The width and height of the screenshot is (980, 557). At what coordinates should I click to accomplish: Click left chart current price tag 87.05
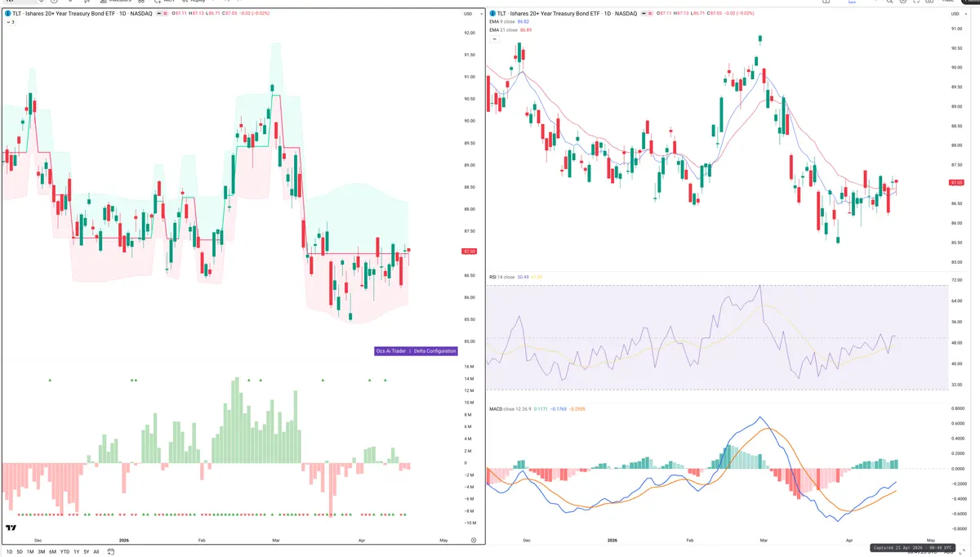(469, 252)
